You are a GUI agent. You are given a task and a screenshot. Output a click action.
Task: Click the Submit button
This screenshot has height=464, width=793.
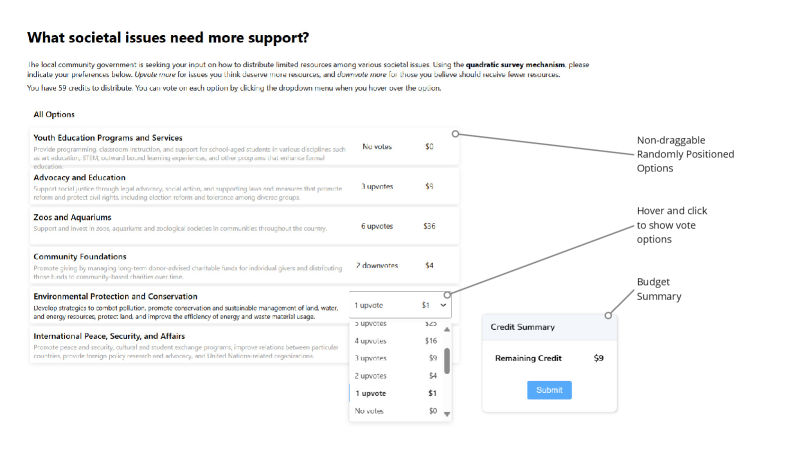click(549, 390)
